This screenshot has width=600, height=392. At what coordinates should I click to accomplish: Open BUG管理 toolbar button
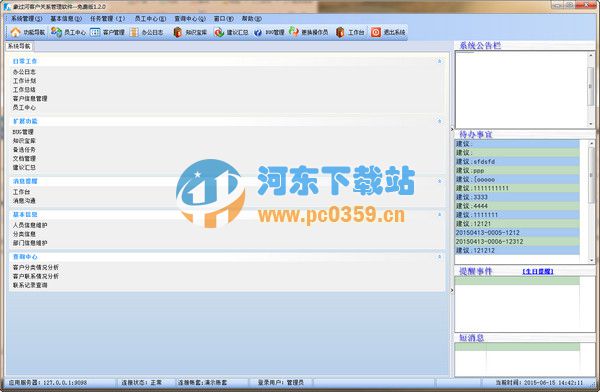click(269, 32)
